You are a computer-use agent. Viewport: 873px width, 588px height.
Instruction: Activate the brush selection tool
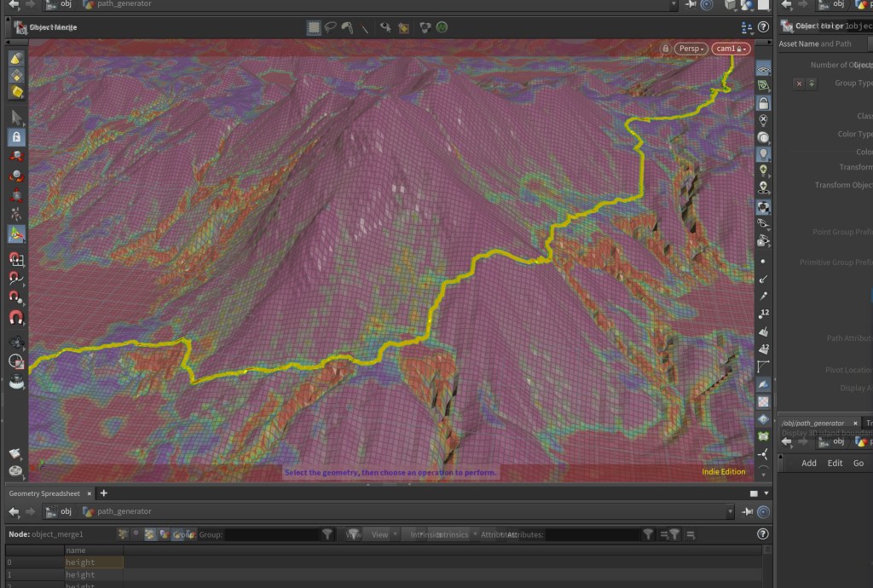point(348,27)
